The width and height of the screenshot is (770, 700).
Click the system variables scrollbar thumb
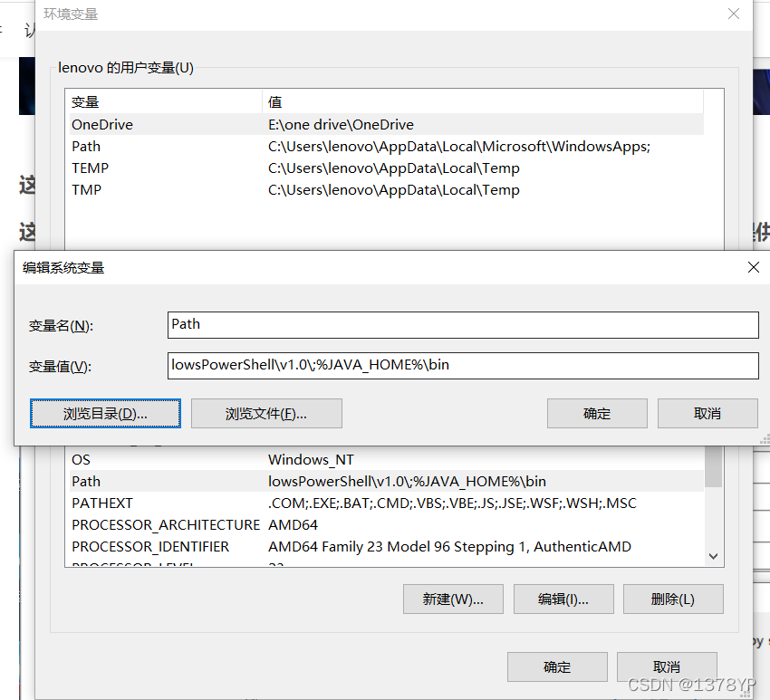point(714,466)
